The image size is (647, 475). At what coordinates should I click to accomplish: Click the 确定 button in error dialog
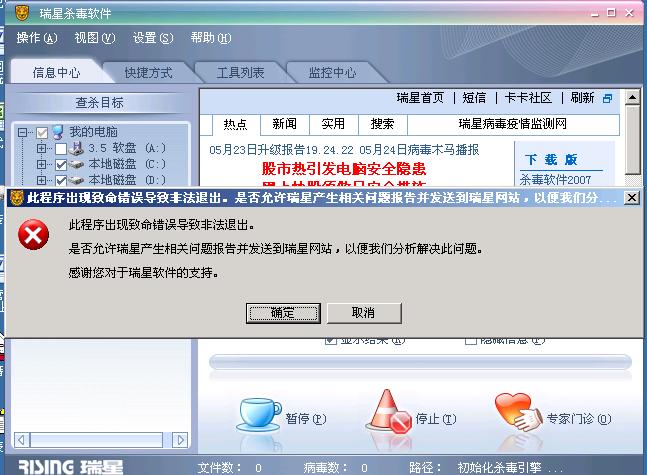coord(283,313)
